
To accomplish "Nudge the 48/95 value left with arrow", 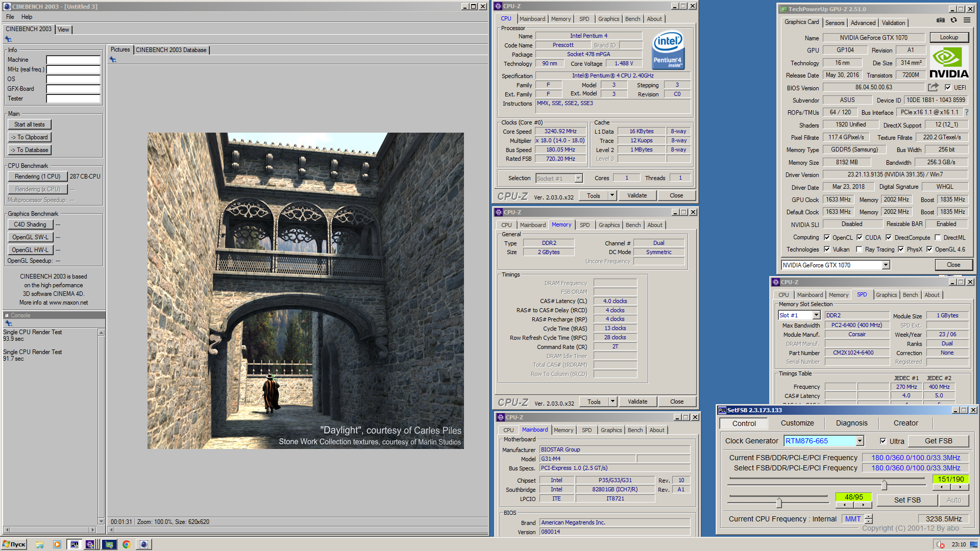I will click(845, 505).
